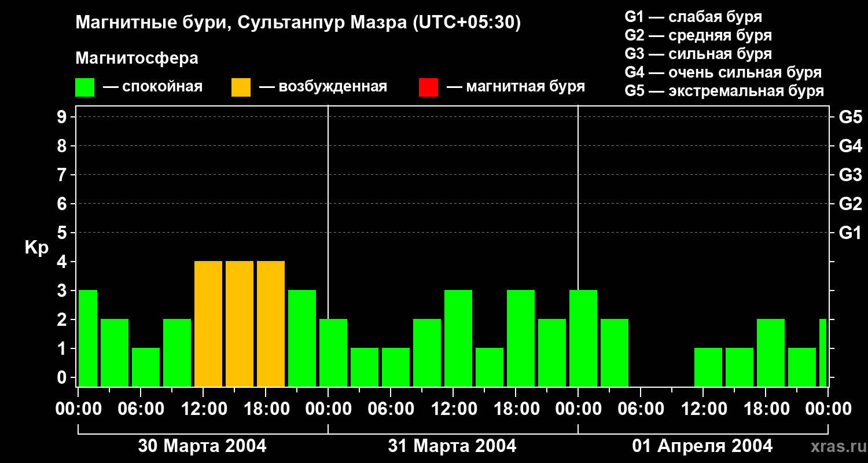This screenshot has width=868, height=463.
Task: Click the 'G3' label on the right axis
Action: click(x=851, y=175)
